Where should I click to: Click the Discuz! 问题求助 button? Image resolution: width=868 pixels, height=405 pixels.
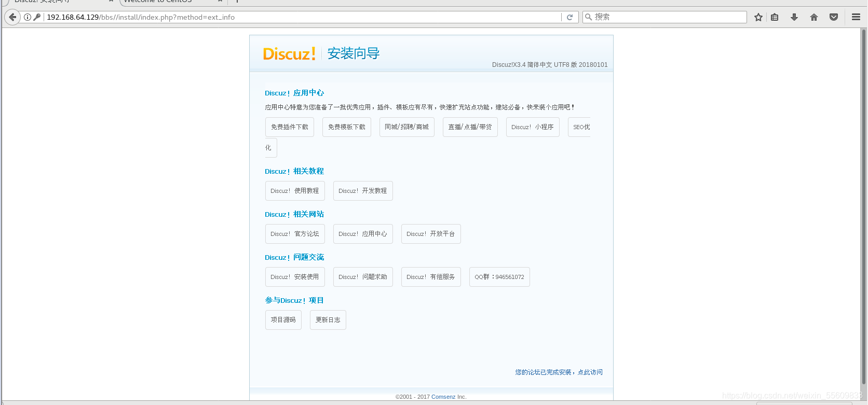[363, 277]
